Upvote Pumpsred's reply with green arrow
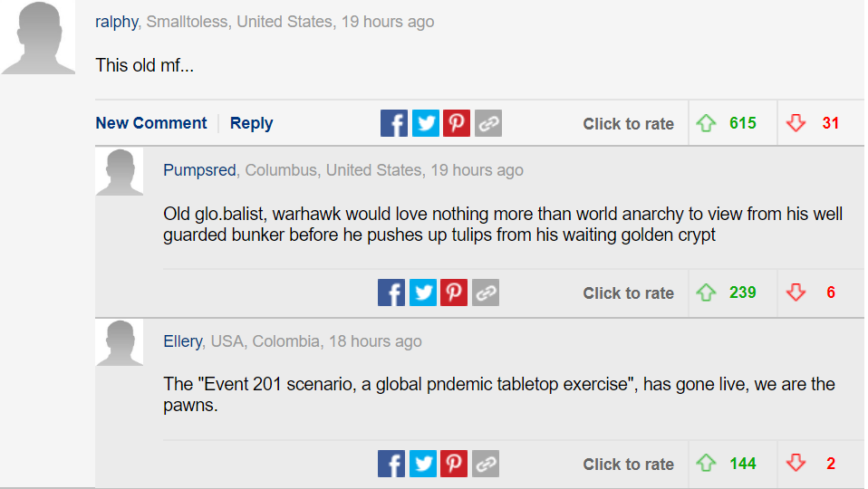 click(x=707, y=292)
